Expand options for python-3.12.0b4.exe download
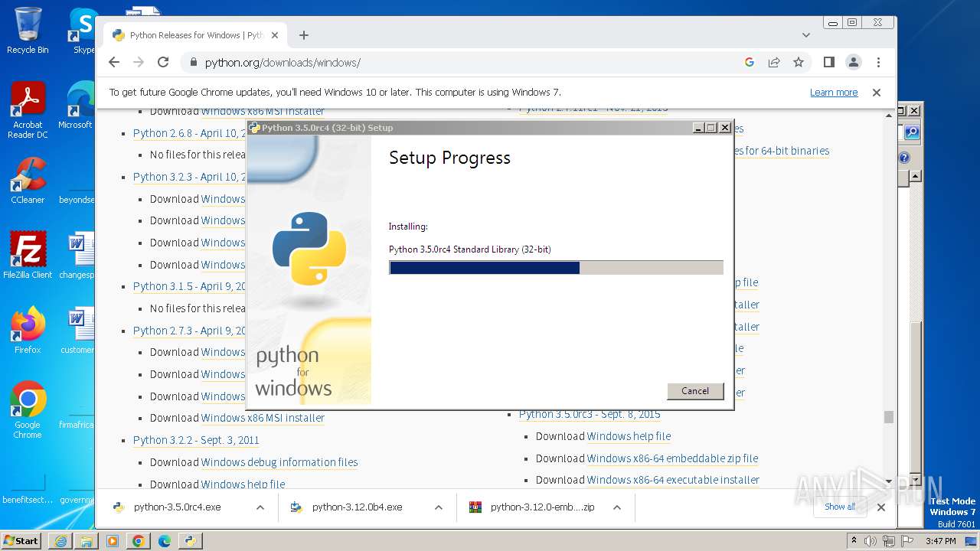 tap(439, 507)
